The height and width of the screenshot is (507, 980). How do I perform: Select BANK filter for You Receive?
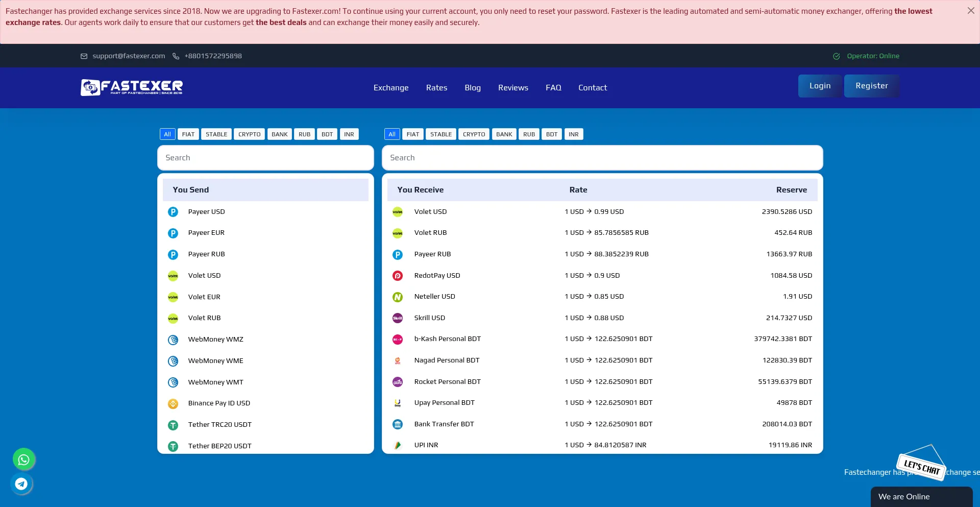click(x=504, y=134)
